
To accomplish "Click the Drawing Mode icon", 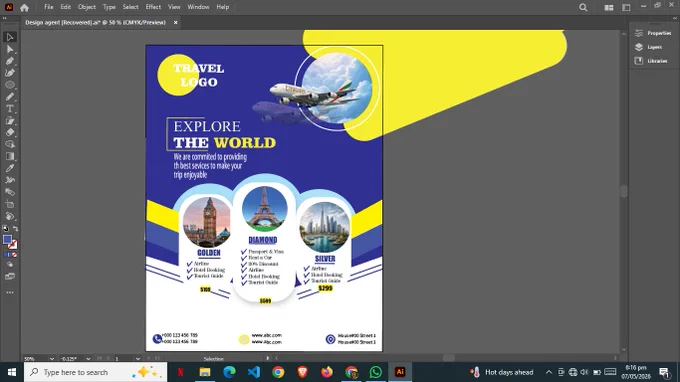I will point(10,264).
